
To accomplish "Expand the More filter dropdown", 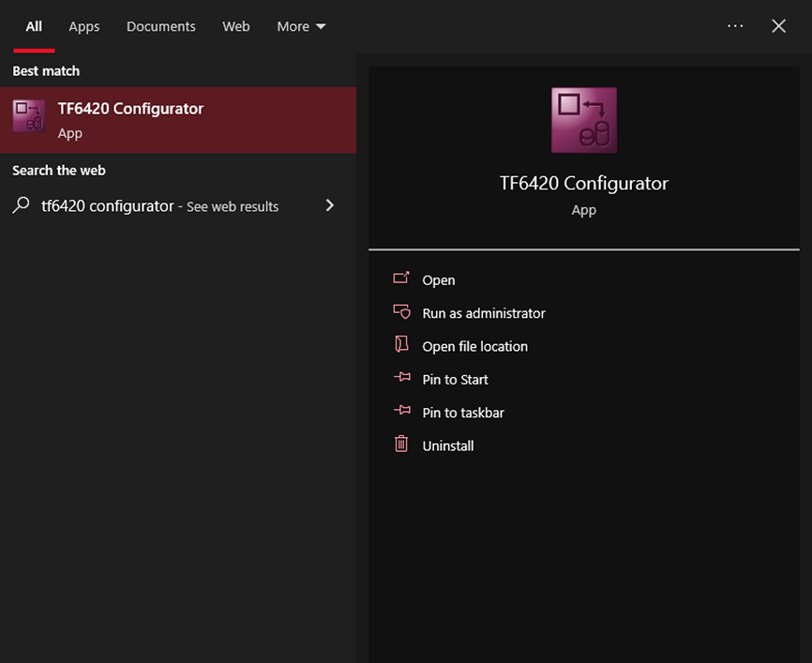I will (x=301, y=26).
